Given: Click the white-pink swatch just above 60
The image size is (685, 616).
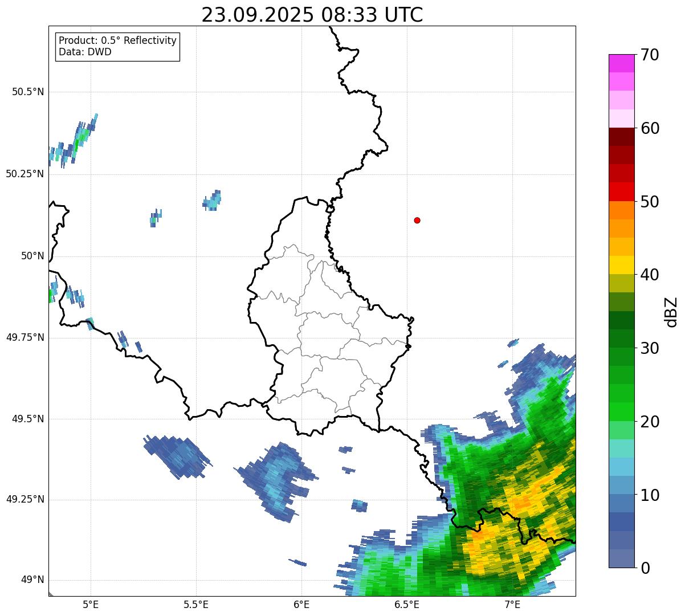Looking at the screenshot, I should tap(621, 119).
